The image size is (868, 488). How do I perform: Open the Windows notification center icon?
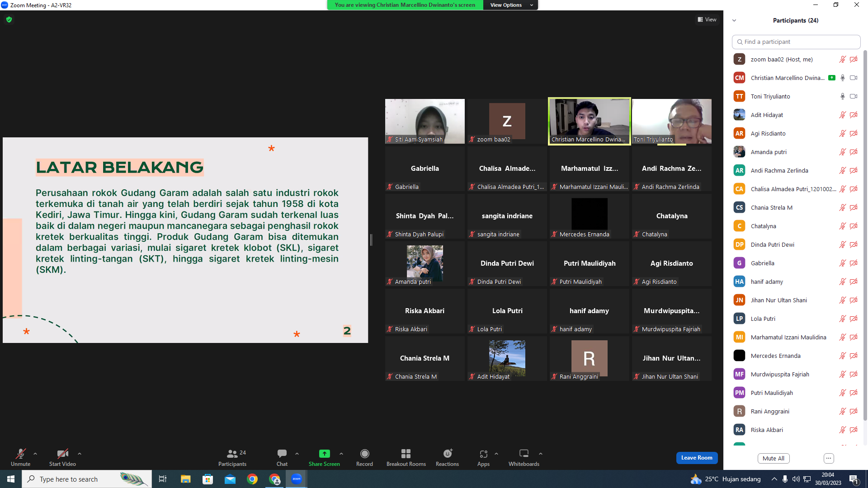pos(854,479)
